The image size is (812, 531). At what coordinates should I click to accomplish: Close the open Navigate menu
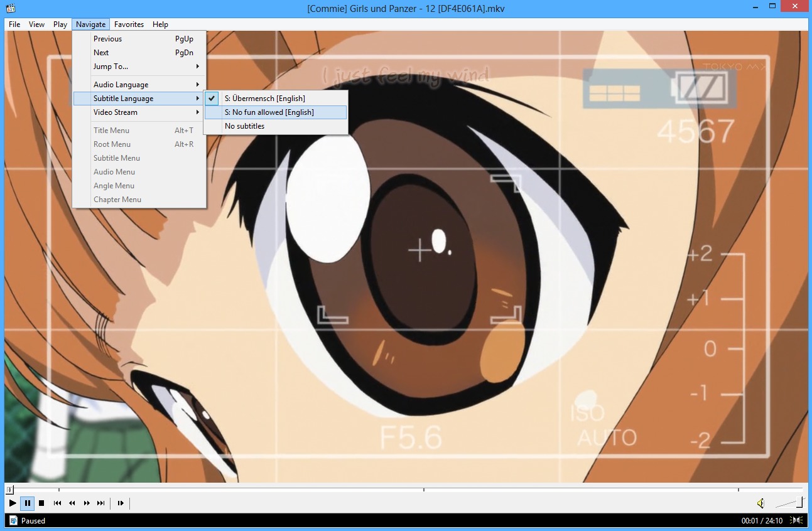click(90, 24)
